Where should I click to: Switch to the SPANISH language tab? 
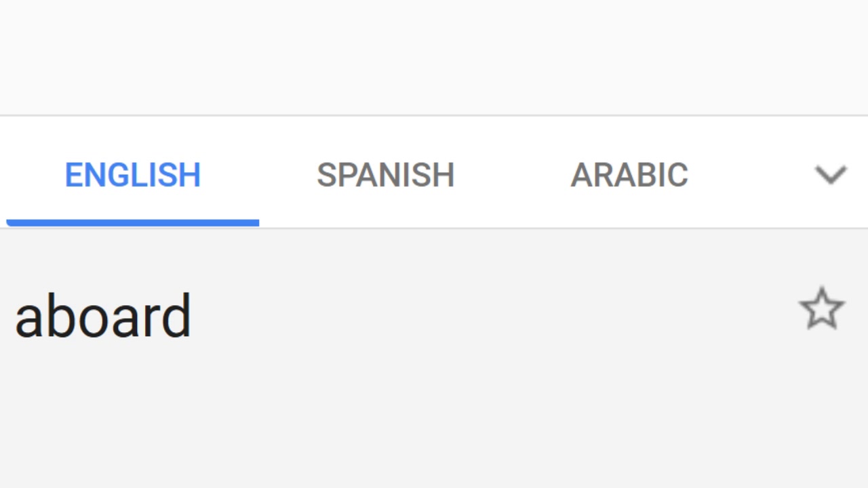pos(385,175)
